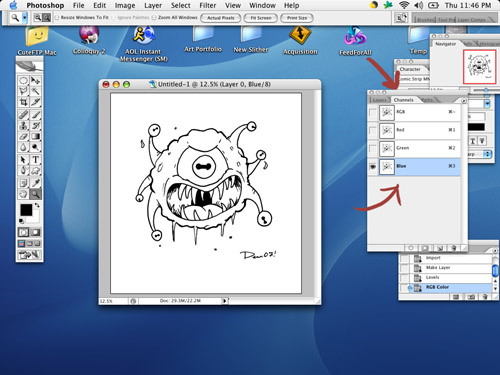Click the Actual Pixels button
The image size is (500, 375).
click(221, 18)
